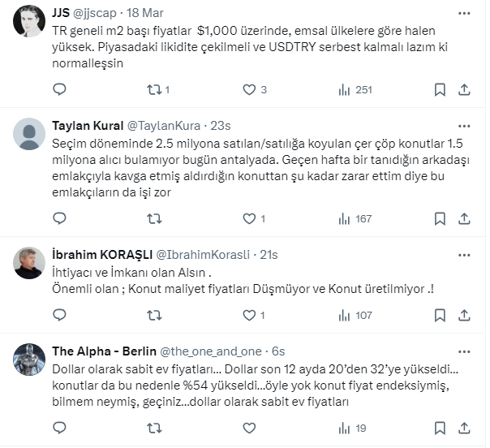490x448 pixels.
Task: Like JJS's tweet about m2 prices
Action: click(x=250, y=89)
